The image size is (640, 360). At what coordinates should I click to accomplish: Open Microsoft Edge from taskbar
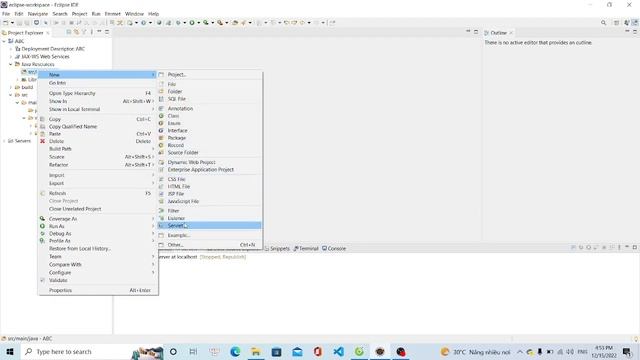(x=235, y=352)
